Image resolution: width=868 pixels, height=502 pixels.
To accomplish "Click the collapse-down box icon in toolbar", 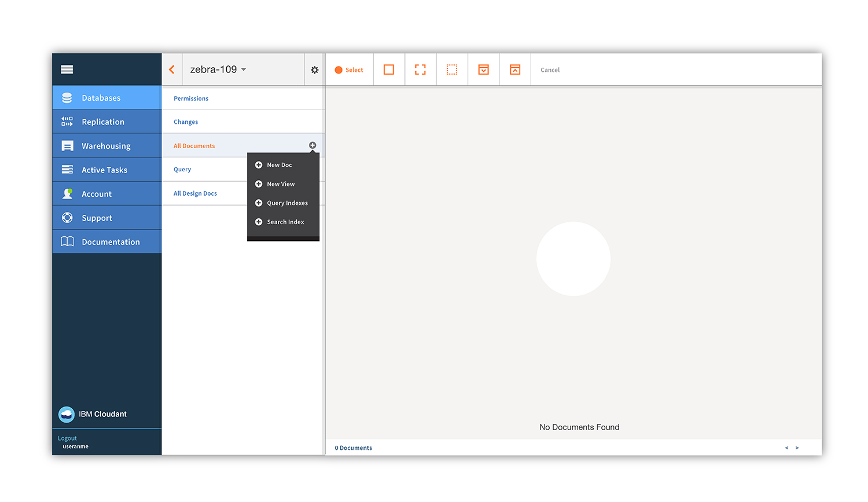I will pyautogui.click(x=484, y=69).
